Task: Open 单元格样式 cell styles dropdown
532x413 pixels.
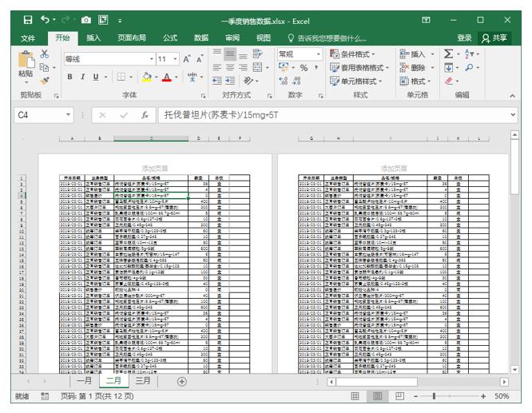Action: [x=356, y=81]
